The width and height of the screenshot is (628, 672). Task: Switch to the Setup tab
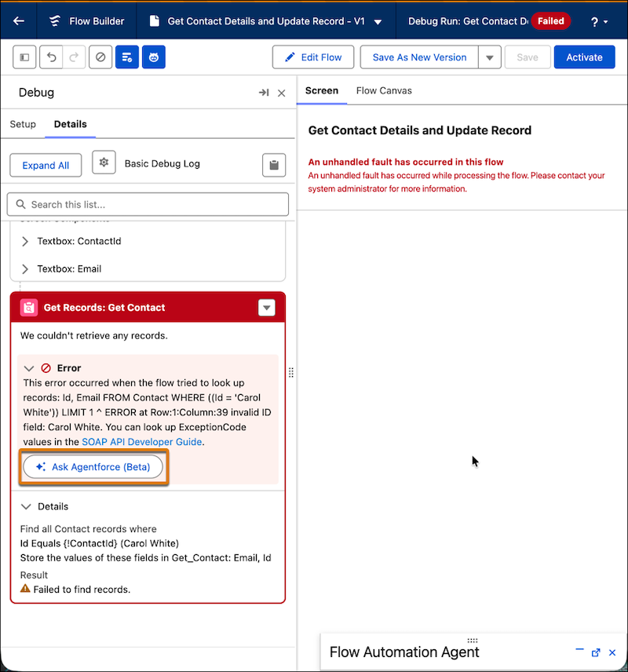coord(23,124)
